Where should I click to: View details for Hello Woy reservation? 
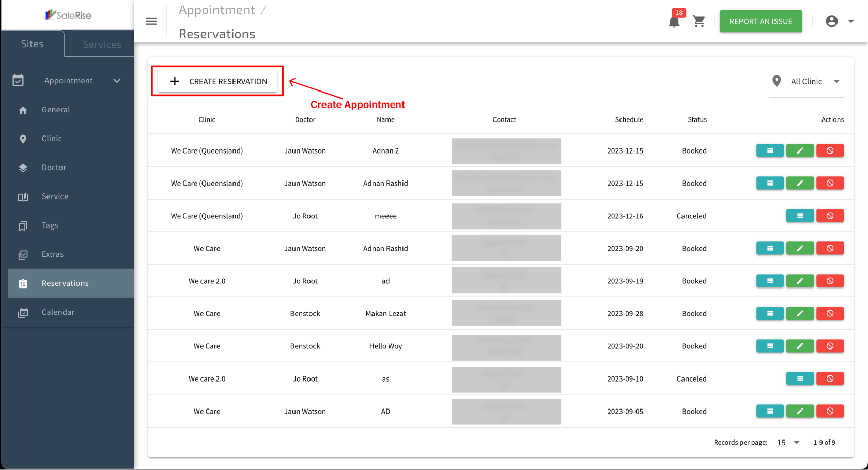pos(770,346)
